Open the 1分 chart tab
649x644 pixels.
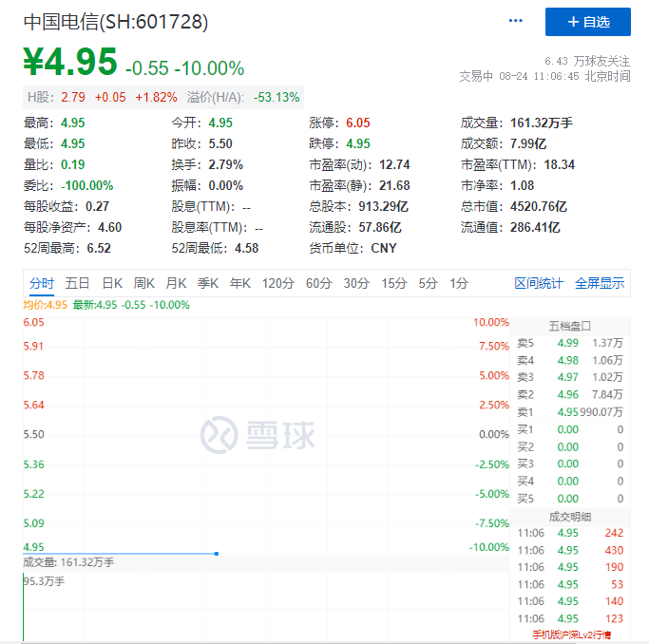[x=459, y=283]
